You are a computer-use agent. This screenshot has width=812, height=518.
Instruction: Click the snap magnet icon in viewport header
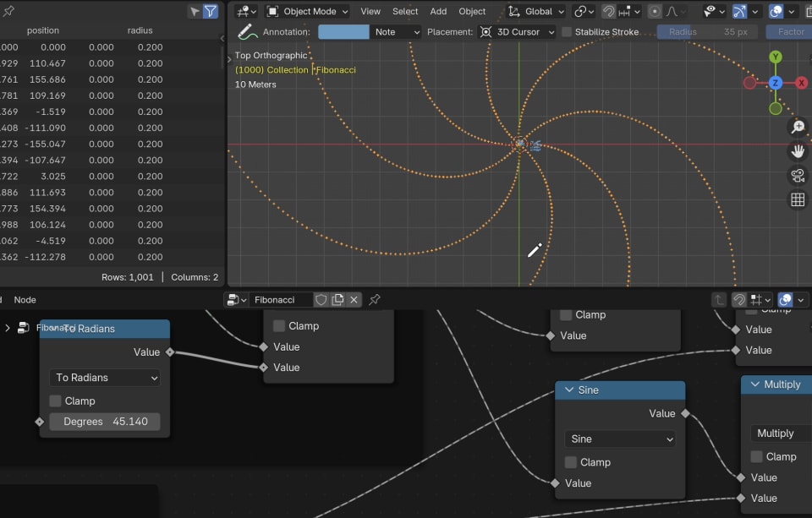[609, 12]
